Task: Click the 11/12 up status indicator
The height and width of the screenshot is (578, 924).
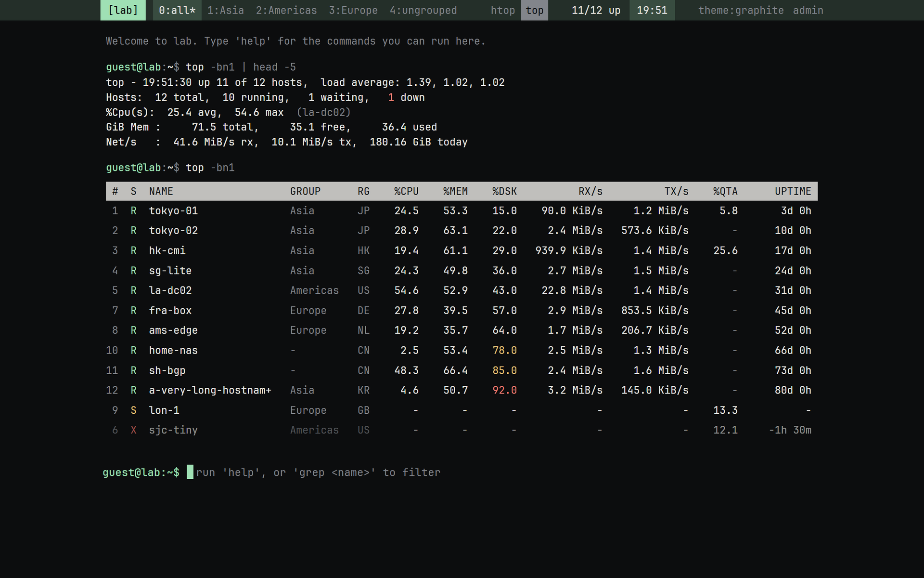Action: [596, 10]
